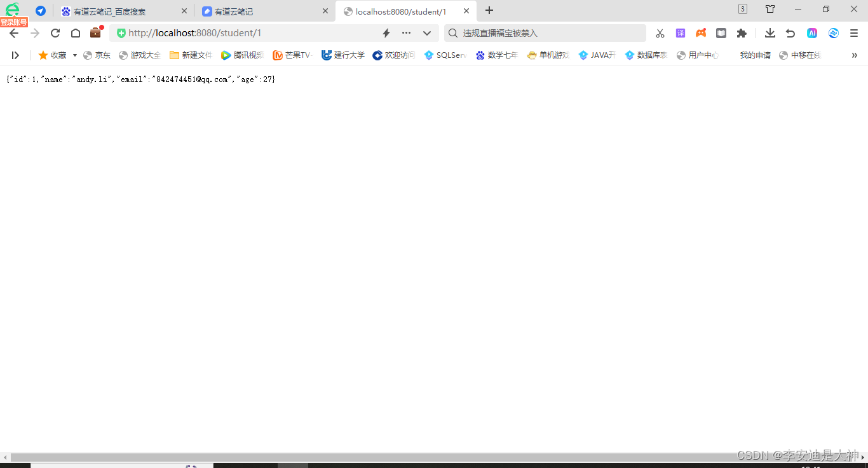Toggle the bookmarks sidebar expand arrow
The height and width of the screenshot is (468, 868).
coord(15,55)
